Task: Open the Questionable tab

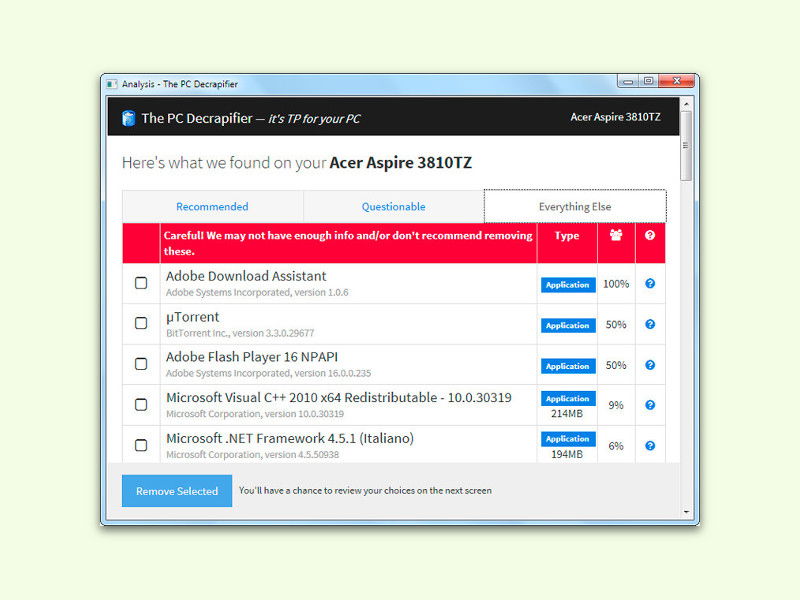Action: [393, 207]
